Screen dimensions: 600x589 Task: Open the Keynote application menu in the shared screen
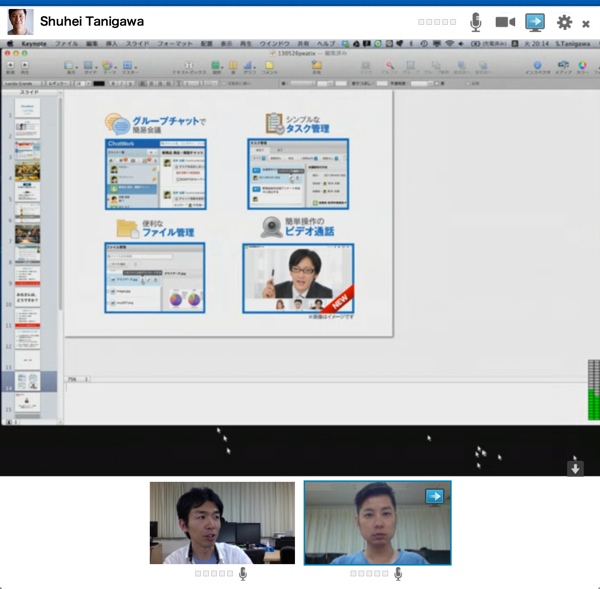point(34,44)
